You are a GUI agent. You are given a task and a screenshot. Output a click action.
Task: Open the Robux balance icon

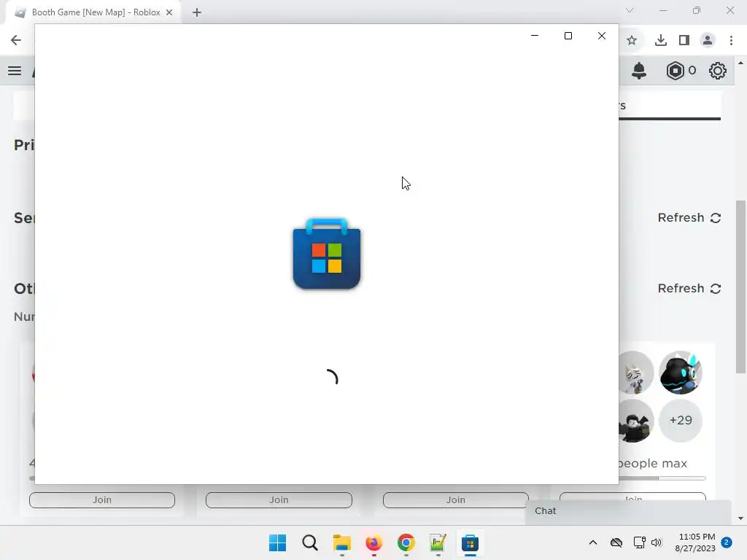[x=675, y=71]
